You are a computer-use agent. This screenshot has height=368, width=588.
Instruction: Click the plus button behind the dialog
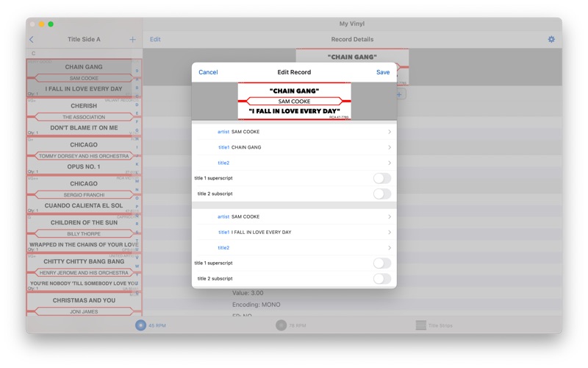coord(401,94)
